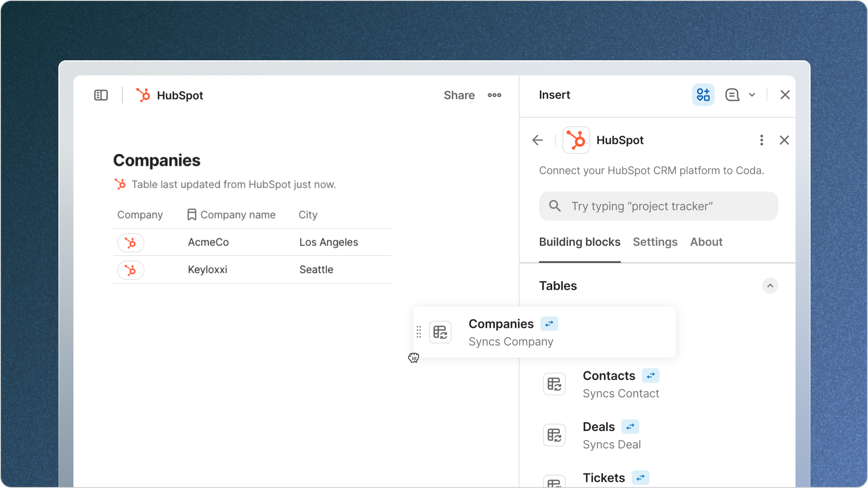Toggle the two-way sync badge on Contacts
The height and width of the screenshot is (488, 868).
point(651,375)
